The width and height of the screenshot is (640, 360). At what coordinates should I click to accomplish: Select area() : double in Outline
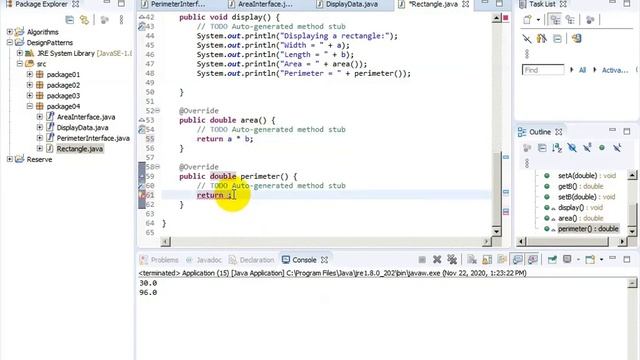[x=580, y=218]
